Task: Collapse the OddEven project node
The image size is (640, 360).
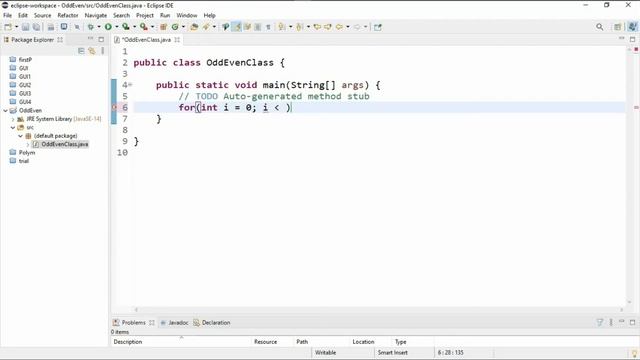Action: pos(5,111)
